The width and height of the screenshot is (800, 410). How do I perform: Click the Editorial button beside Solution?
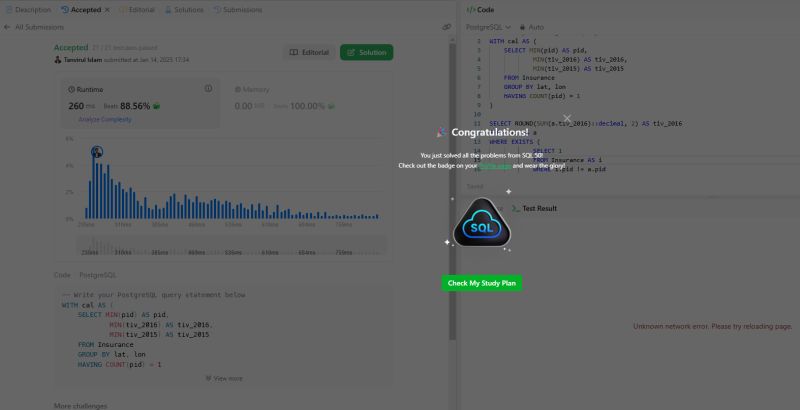tap(309, 52)
